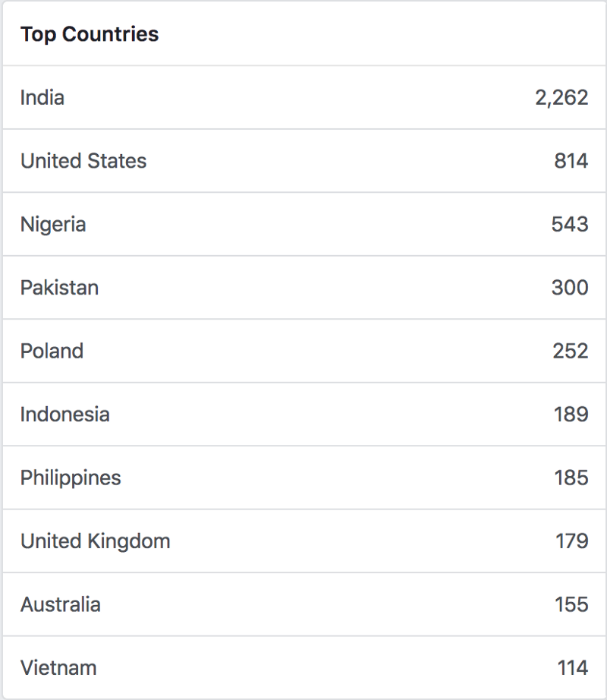The height and width of the screenshot is (700, 607).
Task: Click the 300 value for Pakistan
Action: click(x=570, y=288)
